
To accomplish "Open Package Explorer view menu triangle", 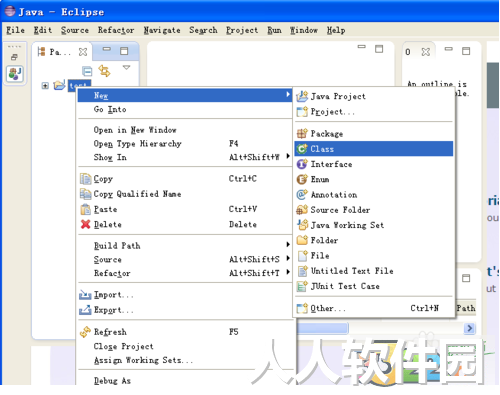I will (126, 68).
